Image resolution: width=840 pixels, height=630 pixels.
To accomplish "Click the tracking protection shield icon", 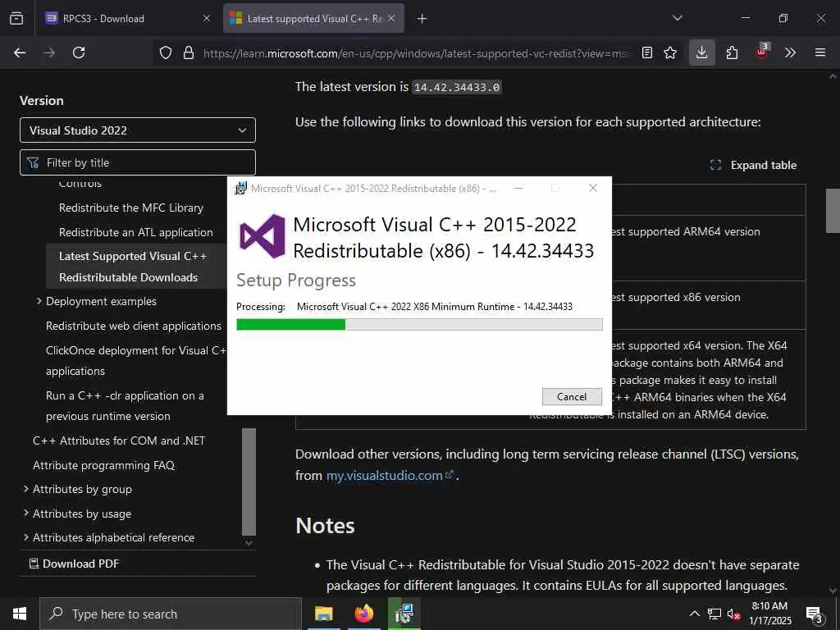I will (166, 52).
